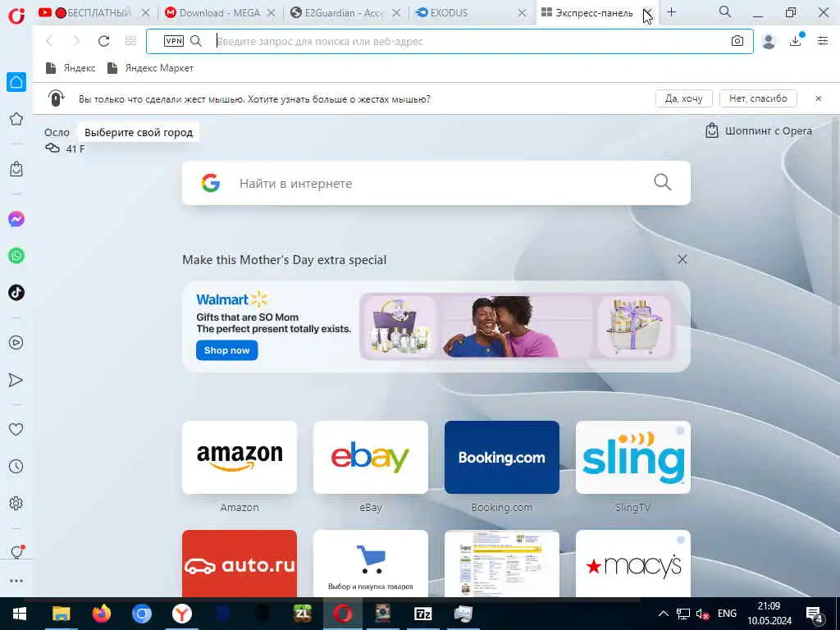Screen dimensions: 840x630
Task: Click the magnifier icon in address bar
Action: (196, 41)
